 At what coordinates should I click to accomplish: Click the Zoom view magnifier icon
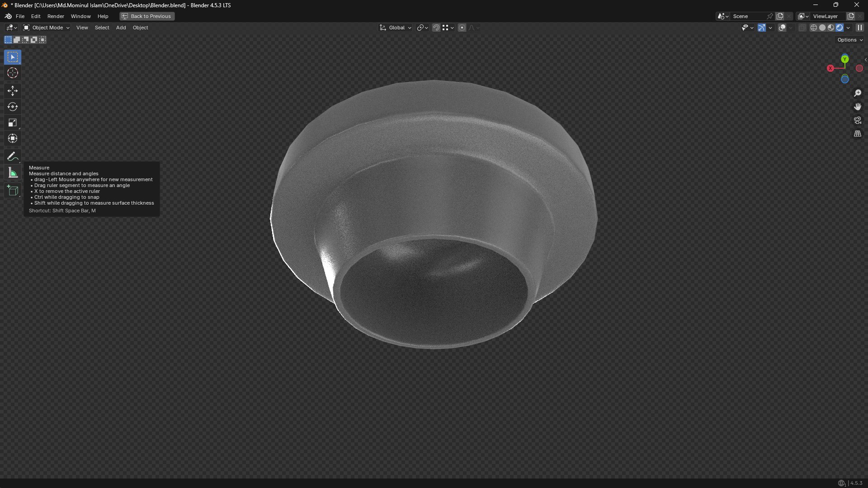coord(858,93)
